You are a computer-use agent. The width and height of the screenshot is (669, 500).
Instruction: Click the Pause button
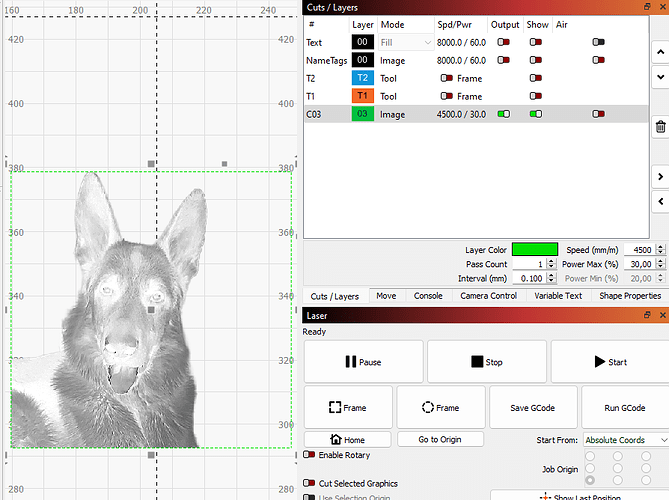pos(364,362)
